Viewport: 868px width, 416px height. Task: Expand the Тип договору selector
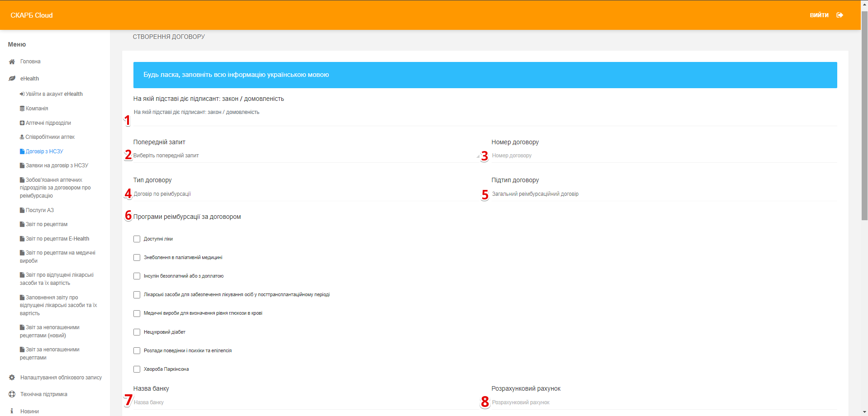tap(305, 194)
